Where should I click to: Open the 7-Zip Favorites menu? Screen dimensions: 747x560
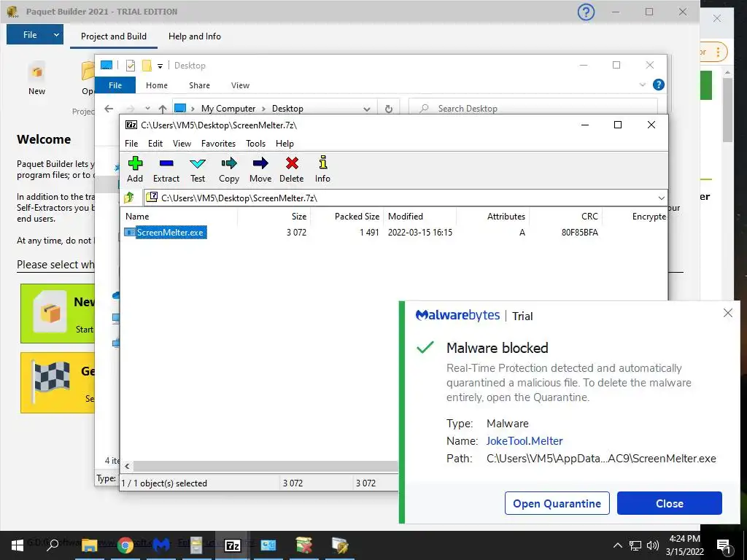click(218, 144)
